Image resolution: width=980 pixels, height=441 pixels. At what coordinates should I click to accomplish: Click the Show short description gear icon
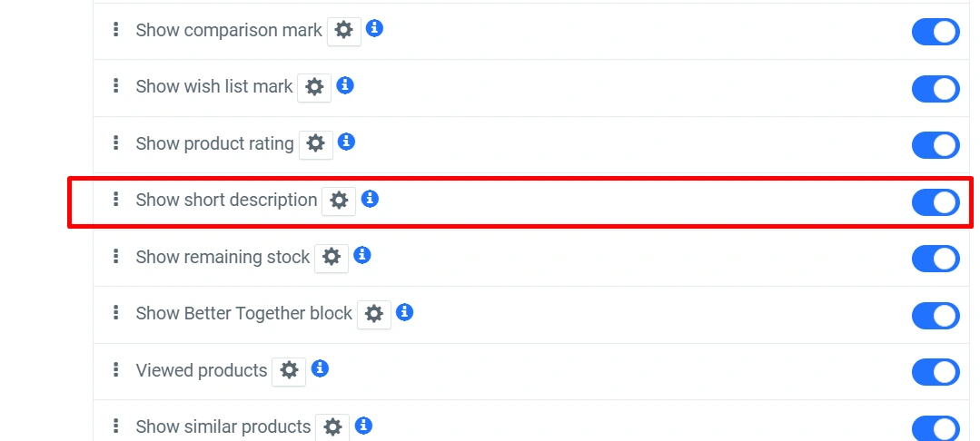pyautogui.click(x=339, y=201)
